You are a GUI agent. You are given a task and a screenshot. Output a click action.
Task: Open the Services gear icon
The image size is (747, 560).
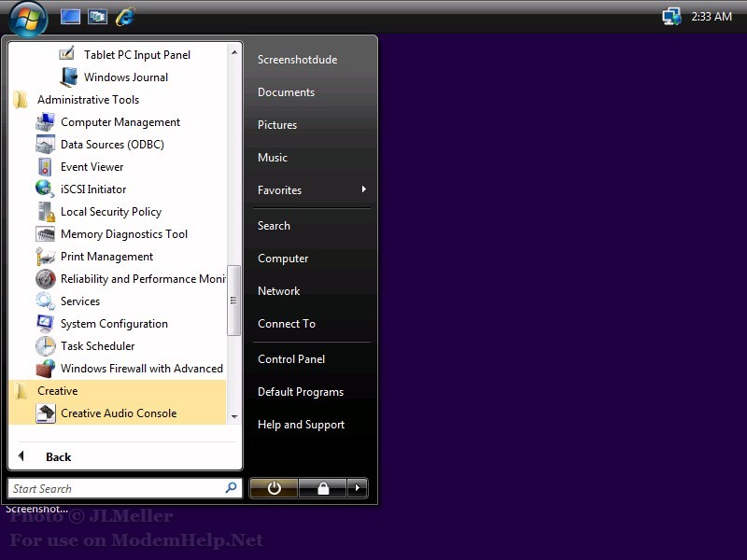45,301
